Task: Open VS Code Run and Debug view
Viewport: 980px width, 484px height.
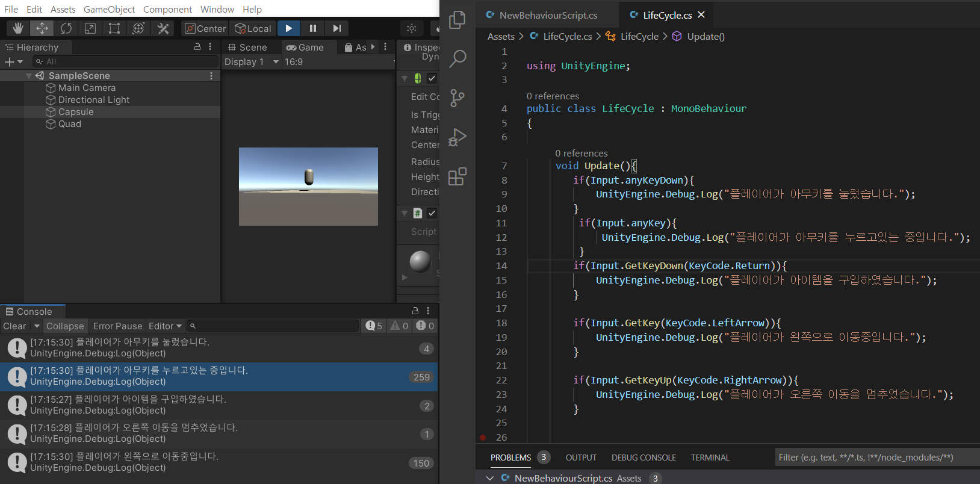Action: coord(457,137)
